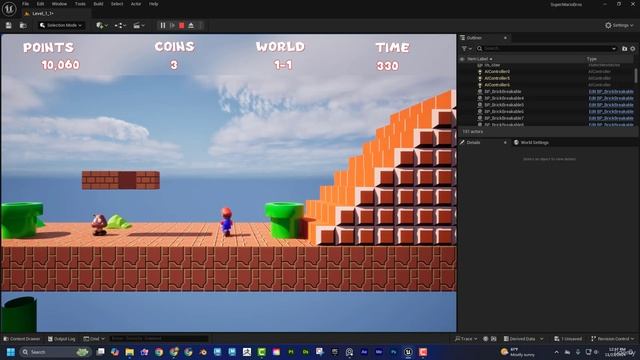
Task: Eject from the player controller
Action: tap(191, 25)
